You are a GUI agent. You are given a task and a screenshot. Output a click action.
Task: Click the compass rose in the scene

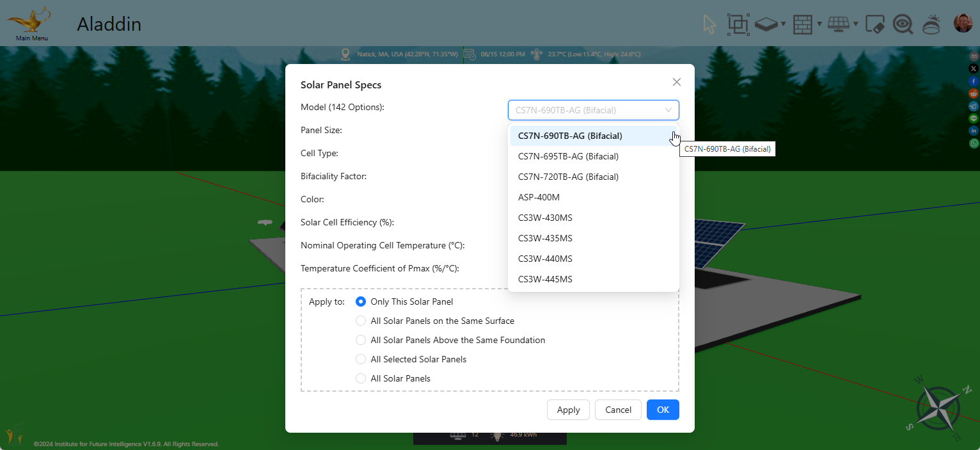click(939, 408)
